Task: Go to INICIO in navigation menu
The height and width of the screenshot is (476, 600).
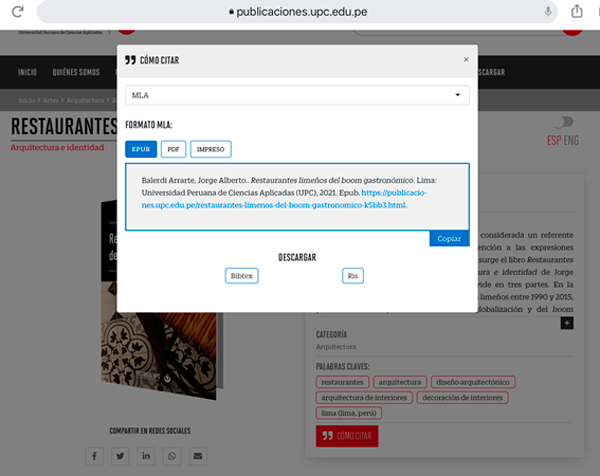Action: pos(27,72)
